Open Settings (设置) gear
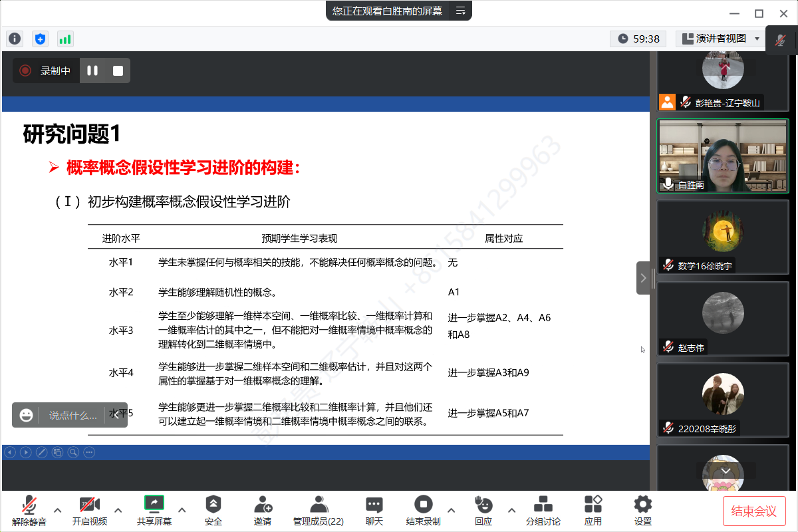The image size is (798, 532). pos(642,511)
